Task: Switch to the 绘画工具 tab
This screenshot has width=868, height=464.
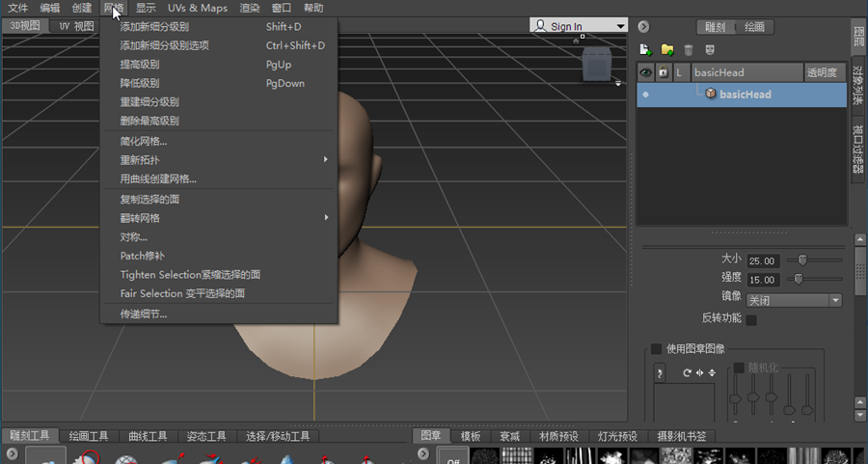Action: [89, 436]
